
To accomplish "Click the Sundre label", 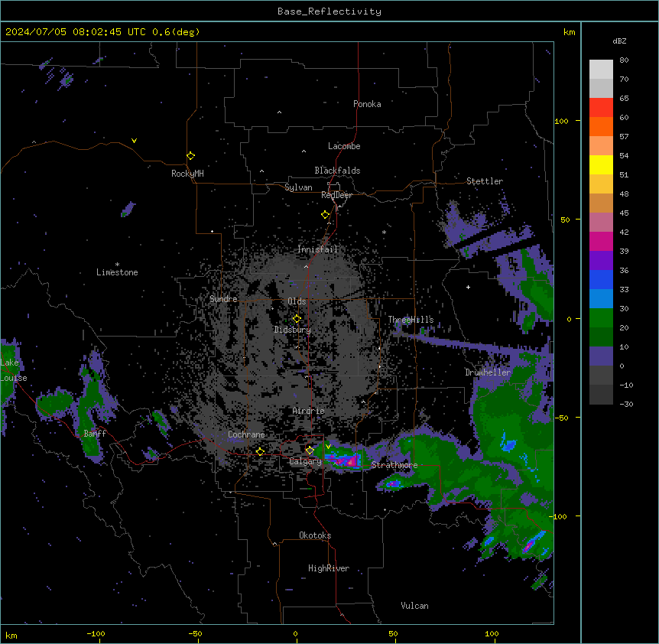I will pos(223,299).
